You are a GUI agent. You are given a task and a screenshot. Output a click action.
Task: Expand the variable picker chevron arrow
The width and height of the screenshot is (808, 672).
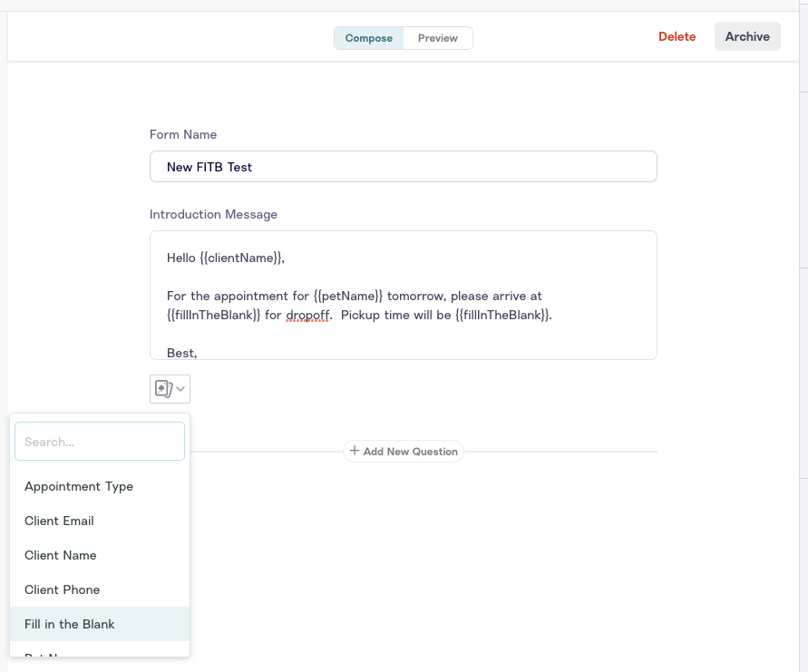coord(180,389)
